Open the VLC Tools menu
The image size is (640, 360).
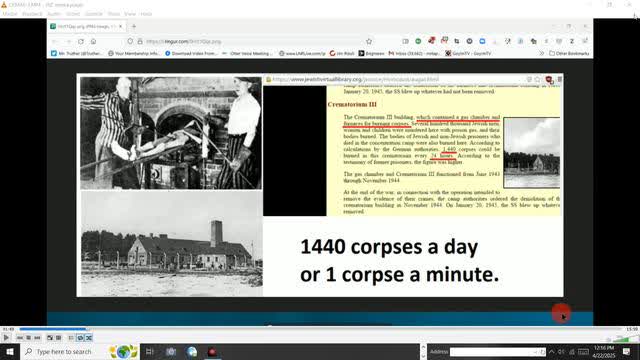click(114, 14)
